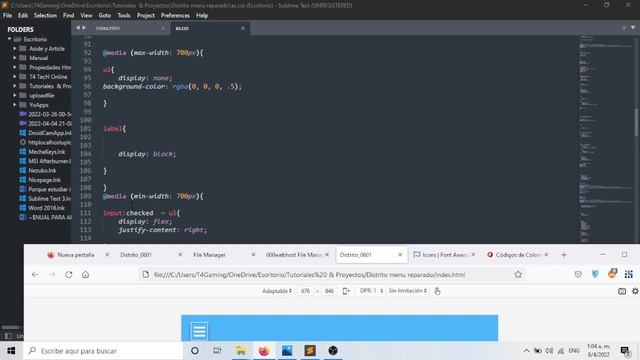Expand the uploadfile folder
This screenshot has height=360, width=640.
[x=14, y=96]
